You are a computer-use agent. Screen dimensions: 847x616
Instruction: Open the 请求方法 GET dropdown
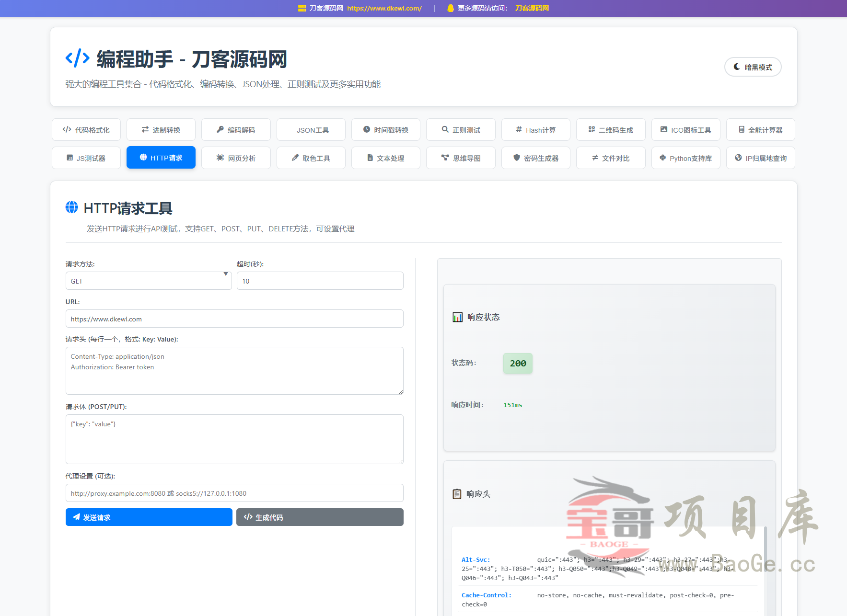click(x=149, y=281)
